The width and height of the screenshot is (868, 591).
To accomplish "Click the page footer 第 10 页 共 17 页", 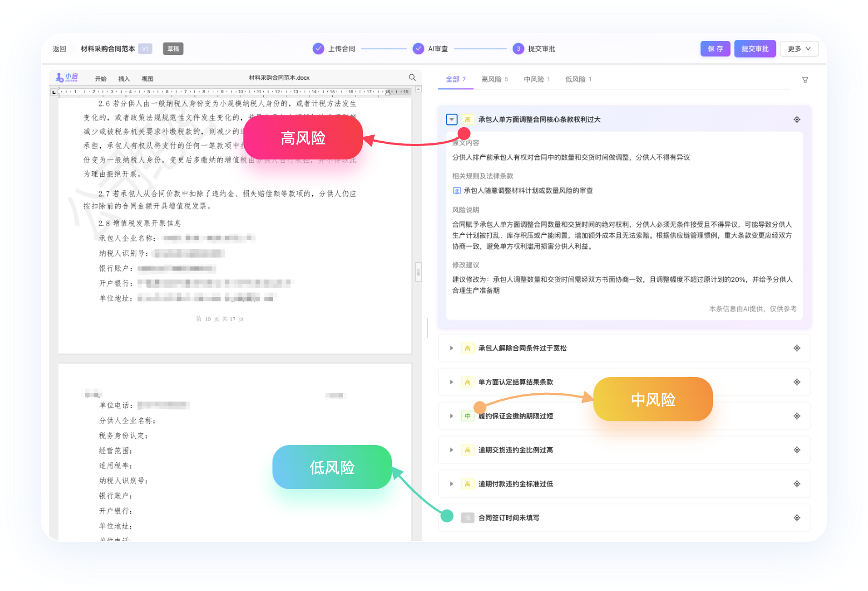I will pyautogui.click(x=220, y=319).
